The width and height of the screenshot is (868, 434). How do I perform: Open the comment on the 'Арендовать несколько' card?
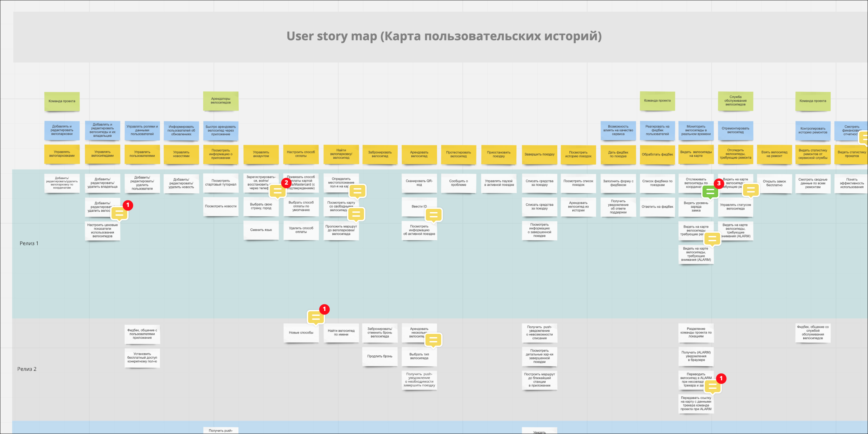(433, 340)
